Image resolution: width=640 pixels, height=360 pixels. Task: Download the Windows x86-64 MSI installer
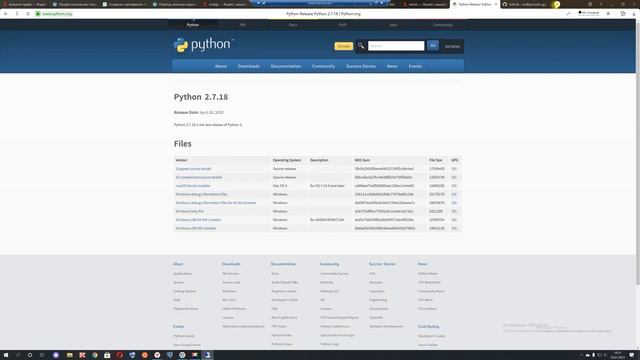(198, 220)
